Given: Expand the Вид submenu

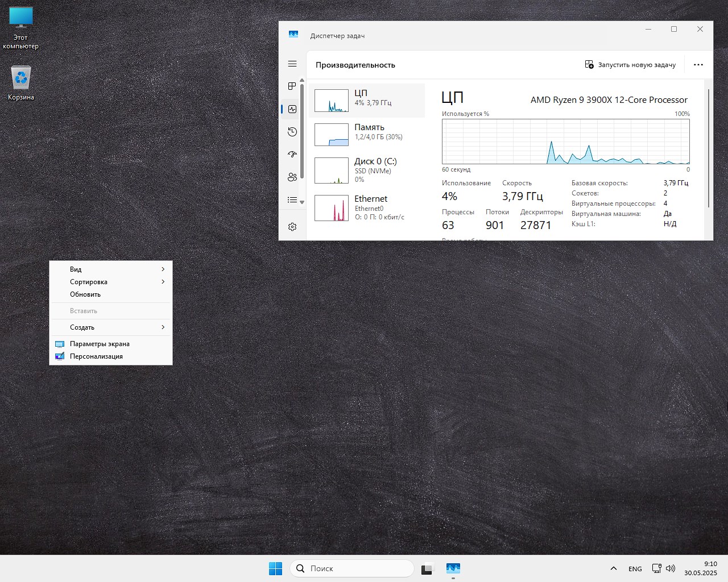Looking at the screenshot, I should coord(111,269).
